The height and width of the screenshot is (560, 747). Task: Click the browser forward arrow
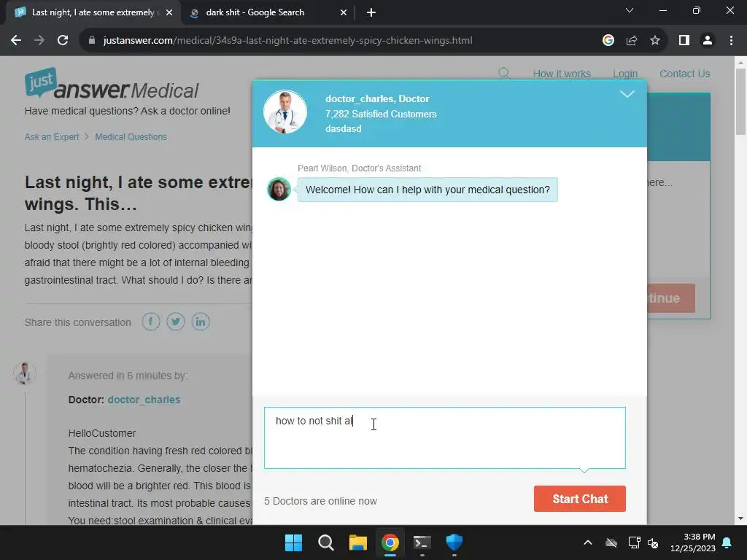click(39, 41)
